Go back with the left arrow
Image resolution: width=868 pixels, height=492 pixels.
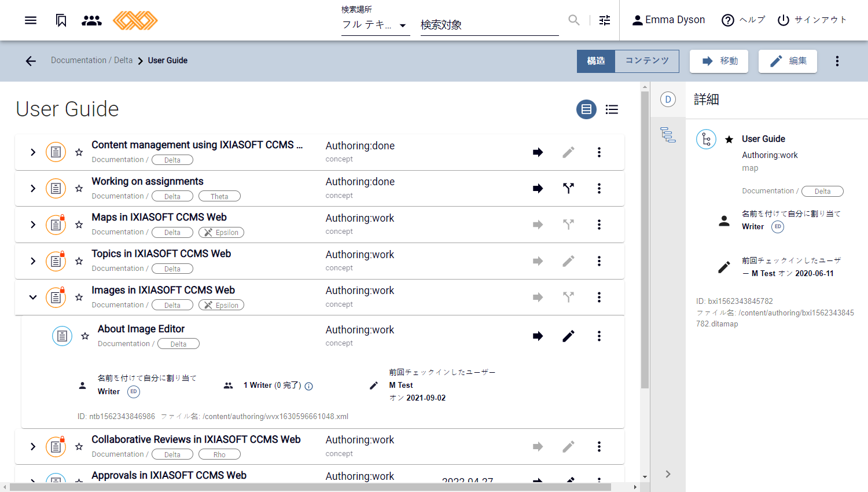[31, 61]
